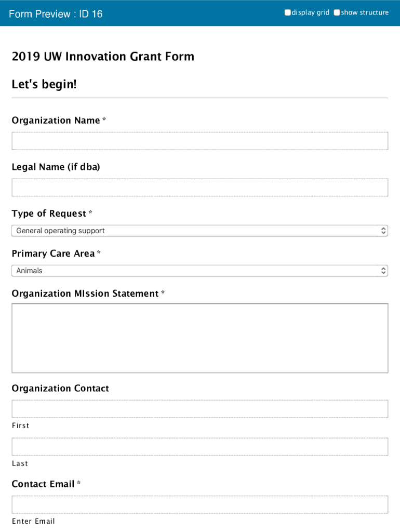The image size is (400, 532).
Task: Click the Contact Email input field
Action: pos(199,504)
